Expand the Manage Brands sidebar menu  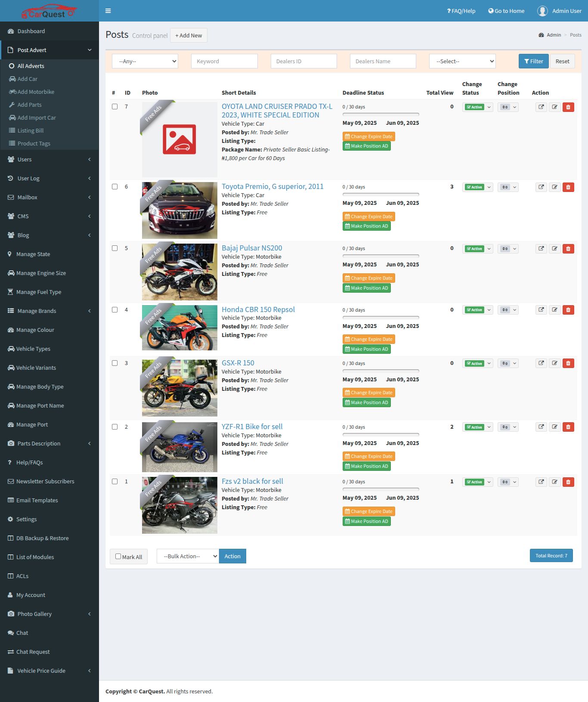(x=50, y=311)
